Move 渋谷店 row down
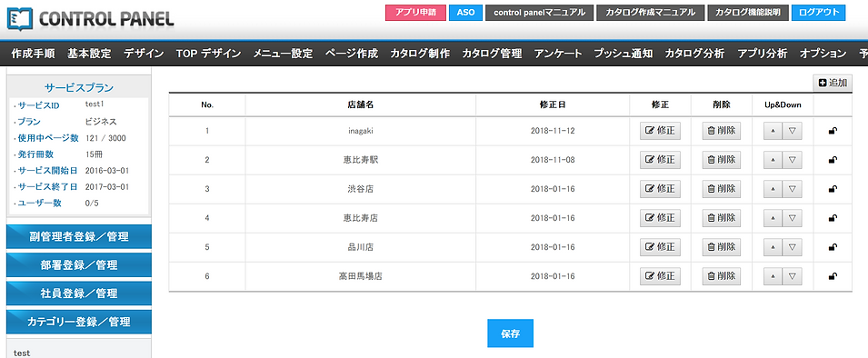This screenshot has height=358, width=868. coord(793,189)
